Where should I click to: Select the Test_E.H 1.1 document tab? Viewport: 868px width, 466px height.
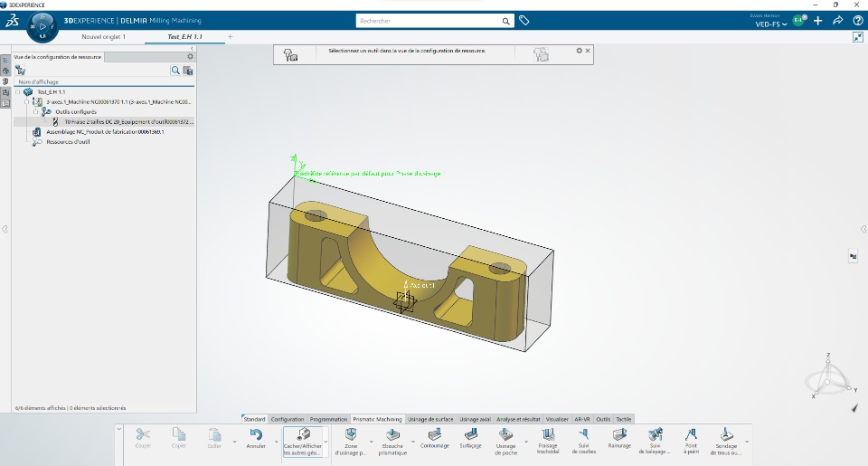[184, 36]
